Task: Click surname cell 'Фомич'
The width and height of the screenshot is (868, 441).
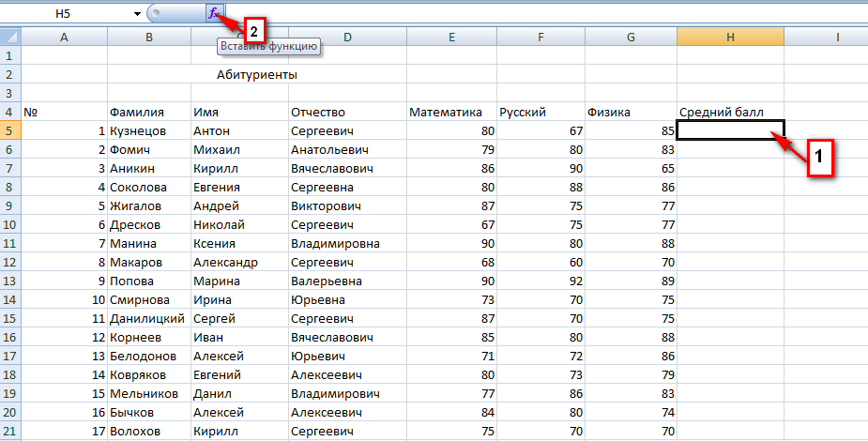Action: point(149,150)
